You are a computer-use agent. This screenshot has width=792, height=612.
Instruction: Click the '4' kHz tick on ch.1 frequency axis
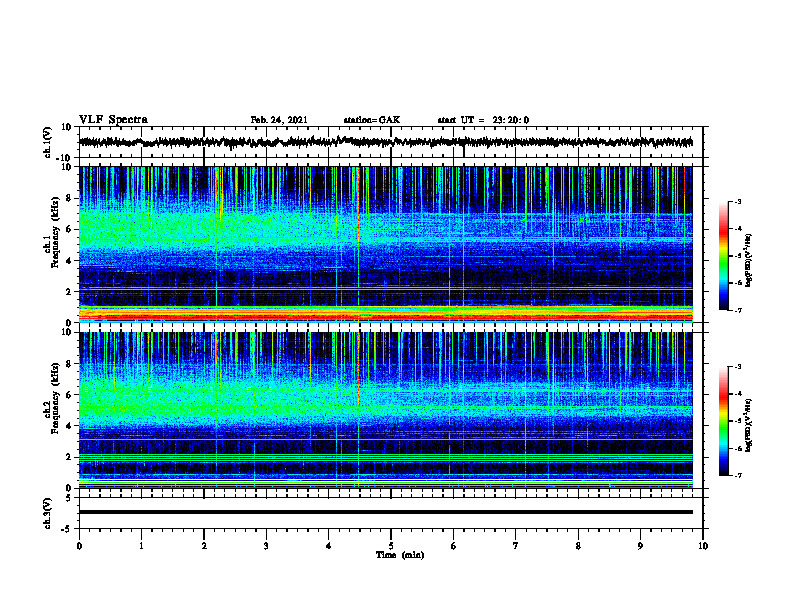(69, 261)
